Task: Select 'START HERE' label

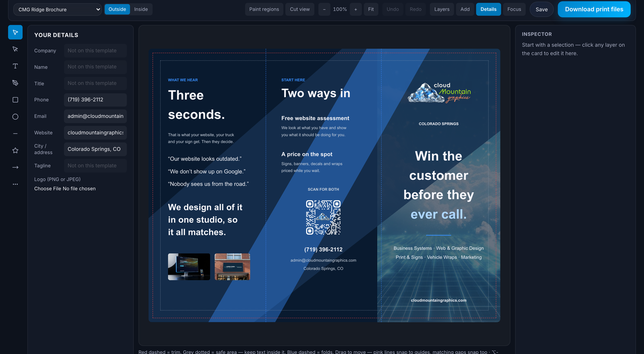Action: click(x=293, y=80)
